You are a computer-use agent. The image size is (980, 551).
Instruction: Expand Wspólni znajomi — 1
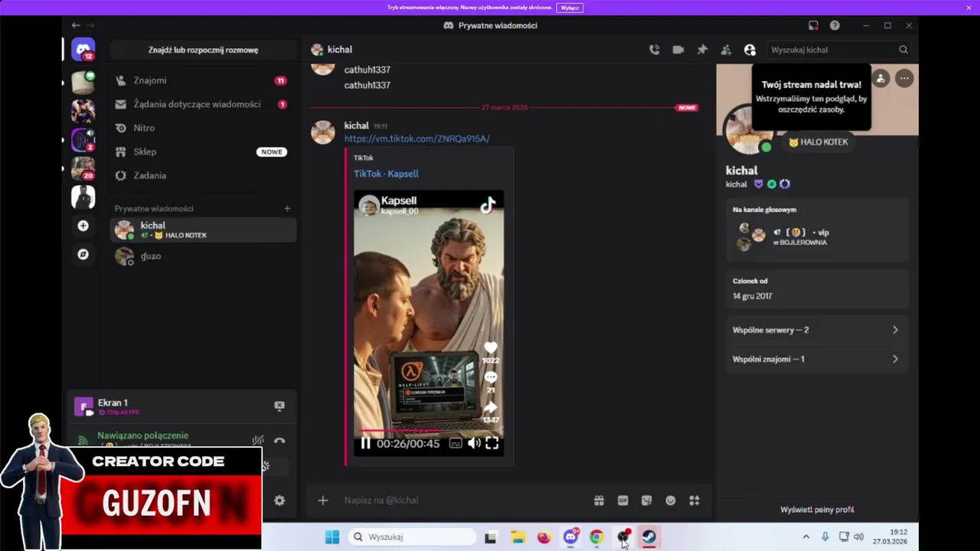(816, 359)
